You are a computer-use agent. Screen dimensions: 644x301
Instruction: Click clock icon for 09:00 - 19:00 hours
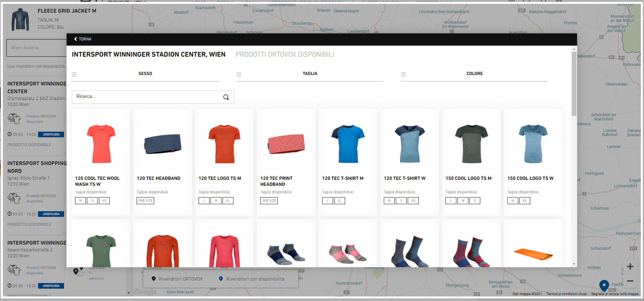[x=10, y=134]
